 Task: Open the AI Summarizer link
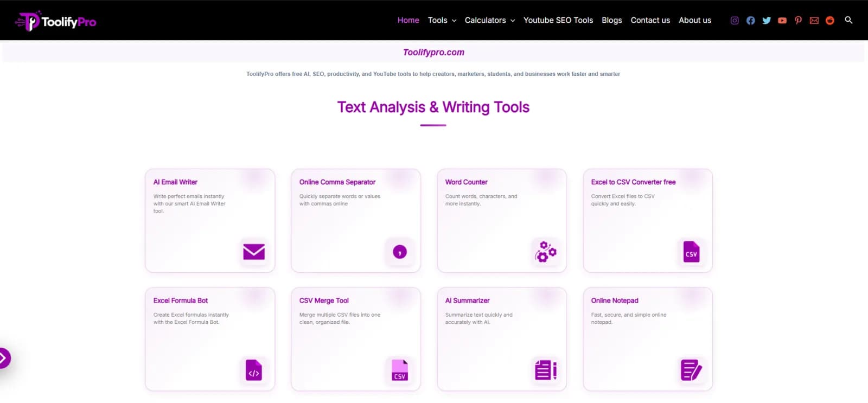tap(468, 300)
